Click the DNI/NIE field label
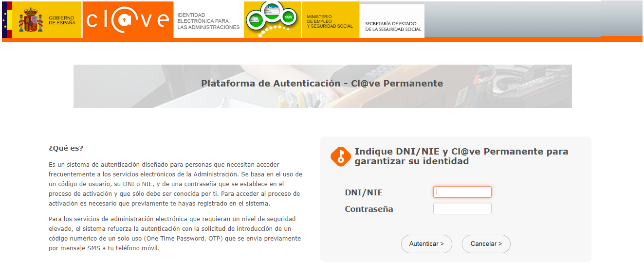Viewport: 644px width, 277px height. 364,193
